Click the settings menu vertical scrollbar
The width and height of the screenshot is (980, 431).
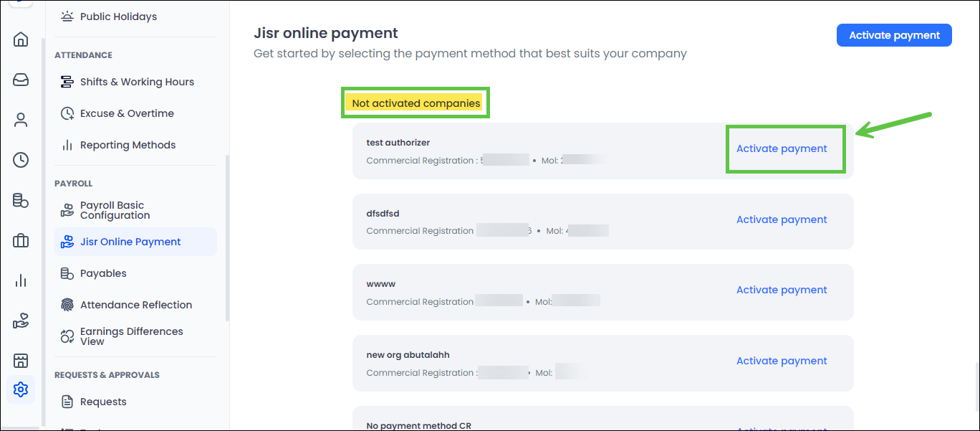point(227,237)
